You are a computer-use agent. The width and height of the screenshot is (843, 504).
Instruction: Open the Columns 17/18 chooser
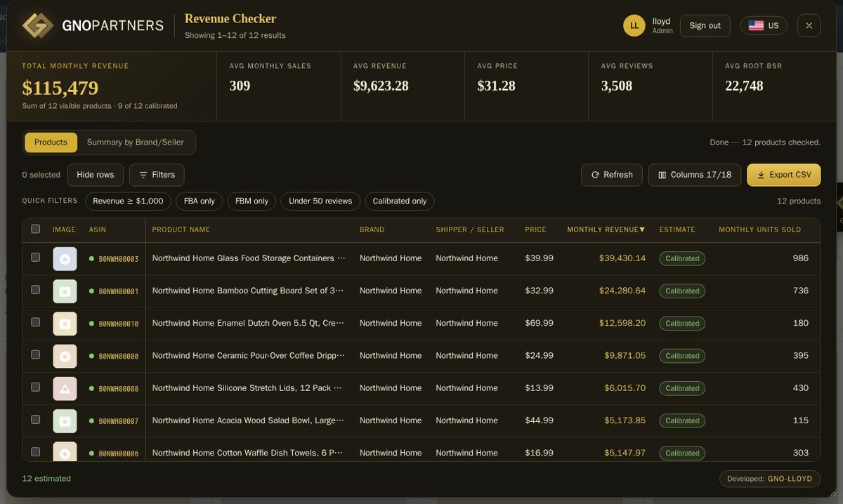tap(695, 175)
